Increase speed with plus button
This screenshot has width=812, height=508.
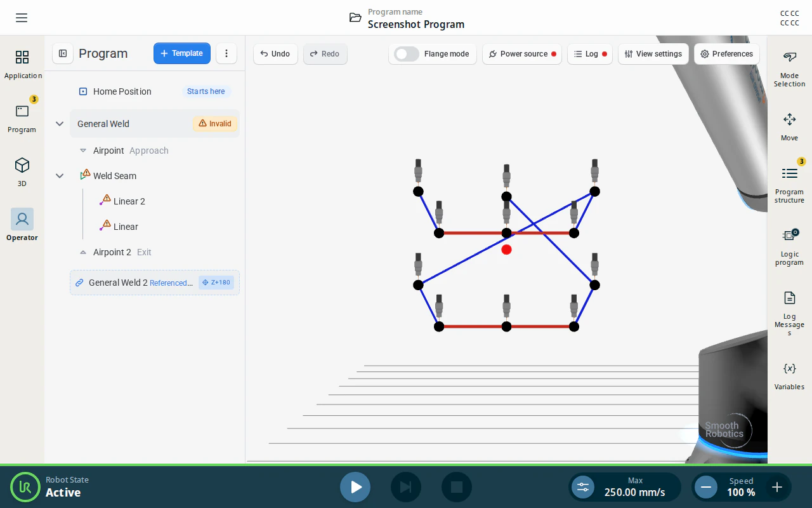pos(777,487)
